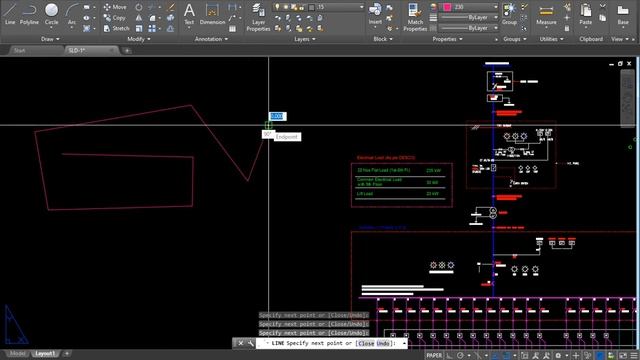Screen dimensions: 640x360
Task: Open status bar customization menu
Action: pos(634,356)
